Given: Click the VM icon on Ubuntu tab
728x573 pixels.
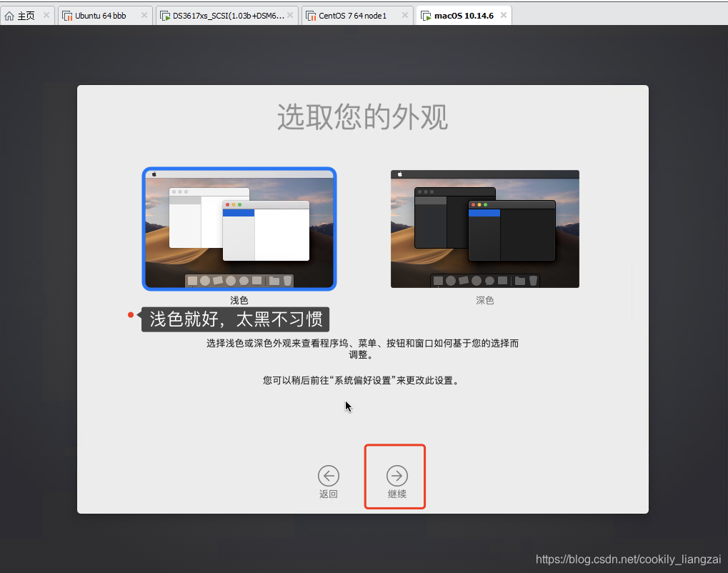Looking at the screenshot, I should (67, 16).
